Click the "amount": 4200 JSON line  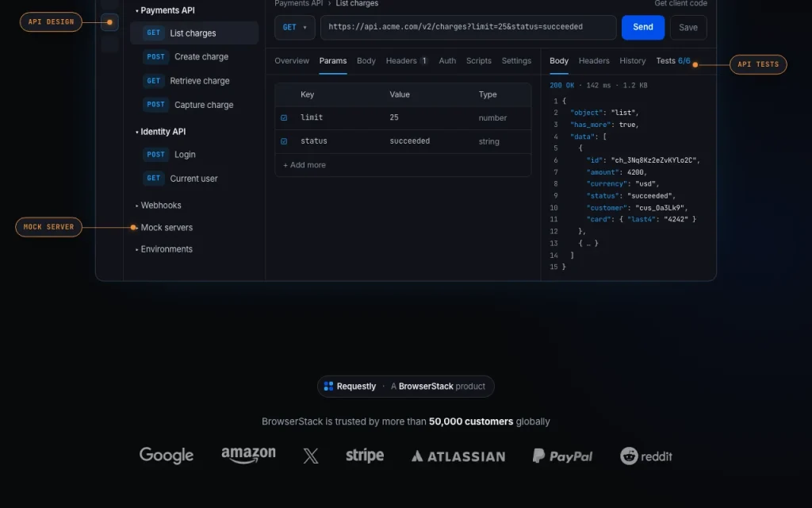coord(617,172)
